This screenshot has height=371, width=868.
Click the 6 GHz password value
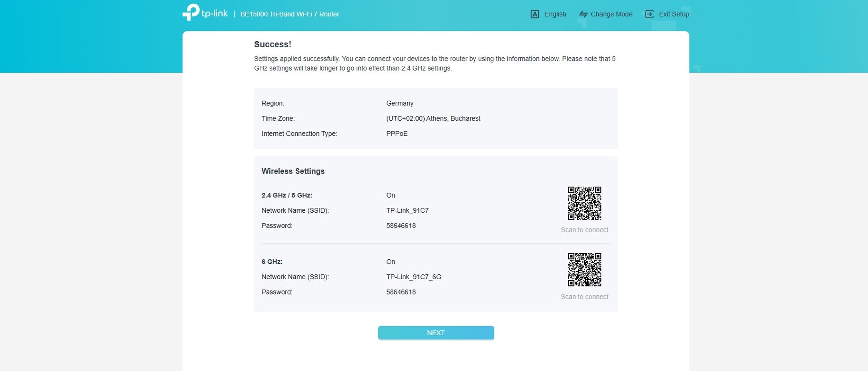(401, 292)
